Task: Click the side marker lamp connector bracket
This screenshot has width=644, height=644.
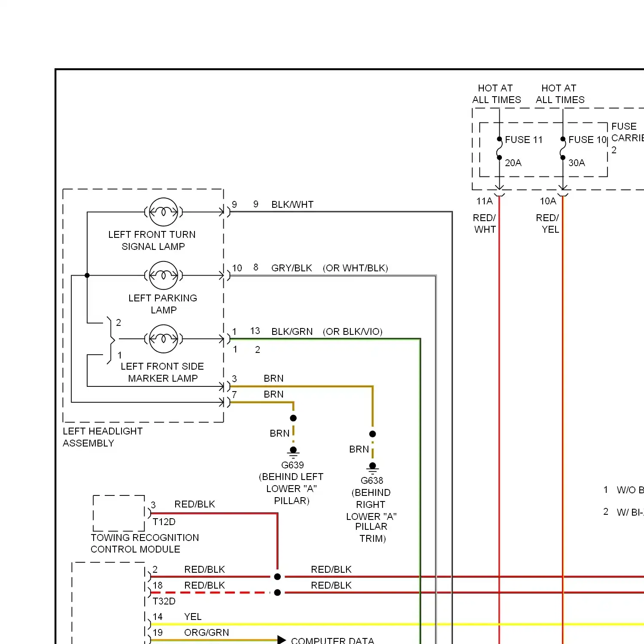Action: pyautogui.click(x=111, y=340)
